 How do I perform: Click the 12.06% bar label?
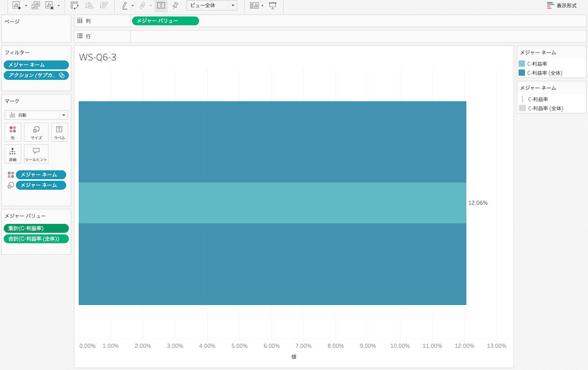coord(478,203)
